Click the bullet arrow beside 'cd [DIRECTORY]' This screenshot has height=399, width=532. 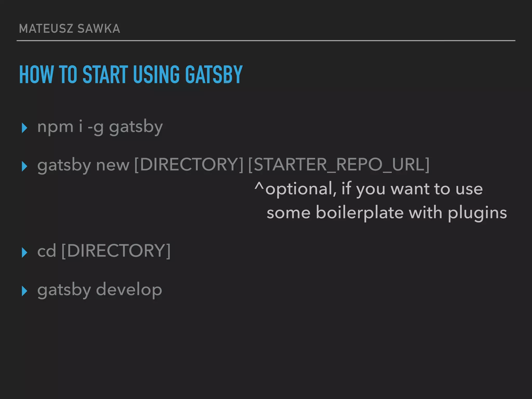[x=25, y=252]
